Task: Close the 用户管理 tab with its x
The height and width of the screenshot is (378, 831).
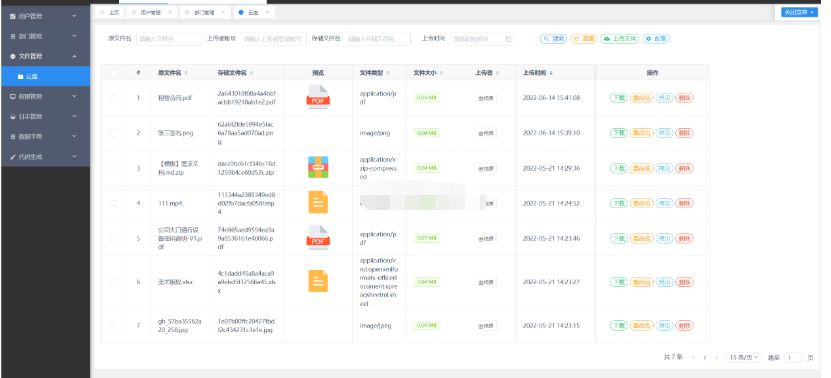Action: [x=170, y=12]
